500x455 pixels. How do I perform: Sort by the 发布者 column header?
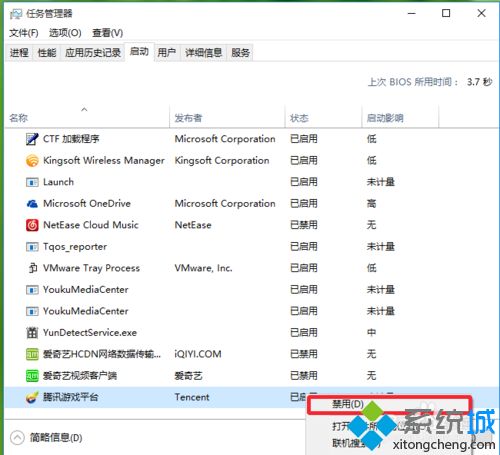pyautogui.click(x=227, y=117)
